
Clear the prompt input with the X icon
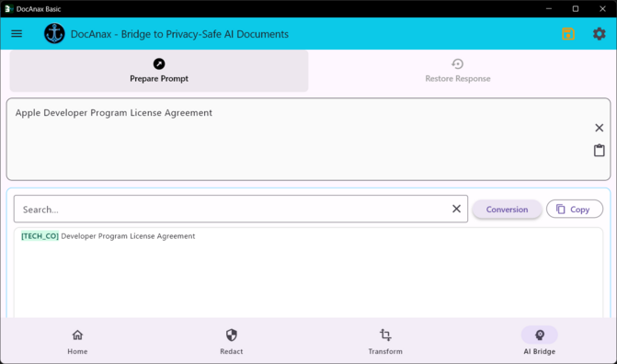tap(599, 128)
